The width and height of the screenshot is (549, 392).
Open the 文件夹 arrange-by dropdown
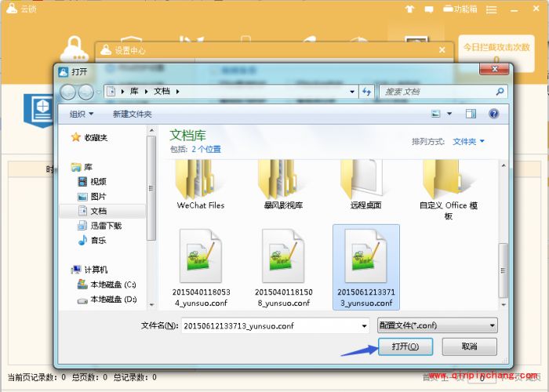click(x=468, y=141)
